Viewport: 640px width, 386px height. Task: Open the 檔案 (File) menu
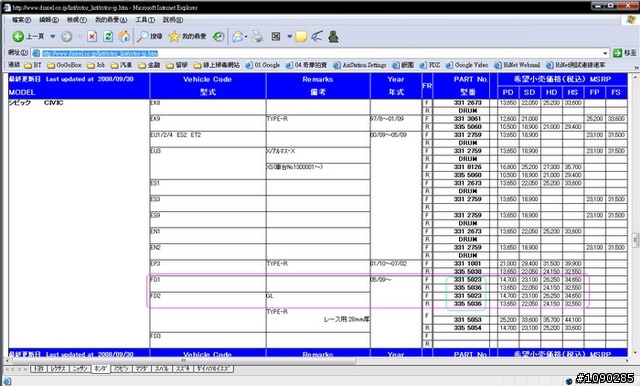click(21, 20)
